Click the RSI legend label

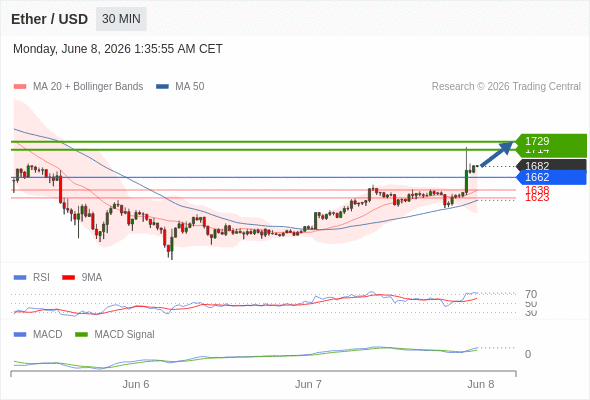pos(41,278)
